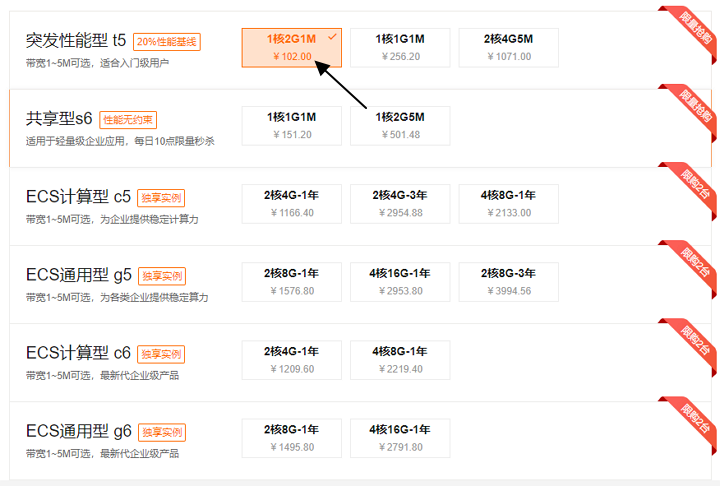720x486 pixels.
Task: Click text 带宽1~5M可选，适合入门级用户
Action: (97, 63)
